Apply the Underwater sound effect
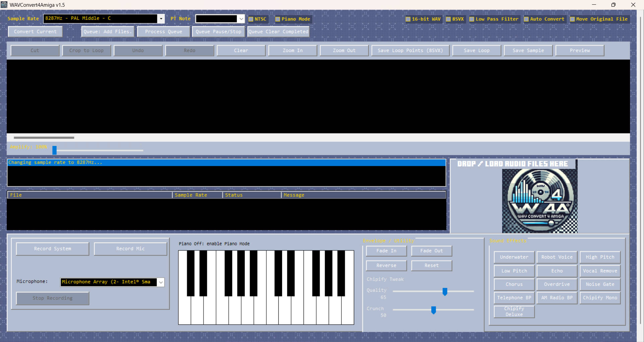This screenshot has width=644, height=342. point(514,257)
